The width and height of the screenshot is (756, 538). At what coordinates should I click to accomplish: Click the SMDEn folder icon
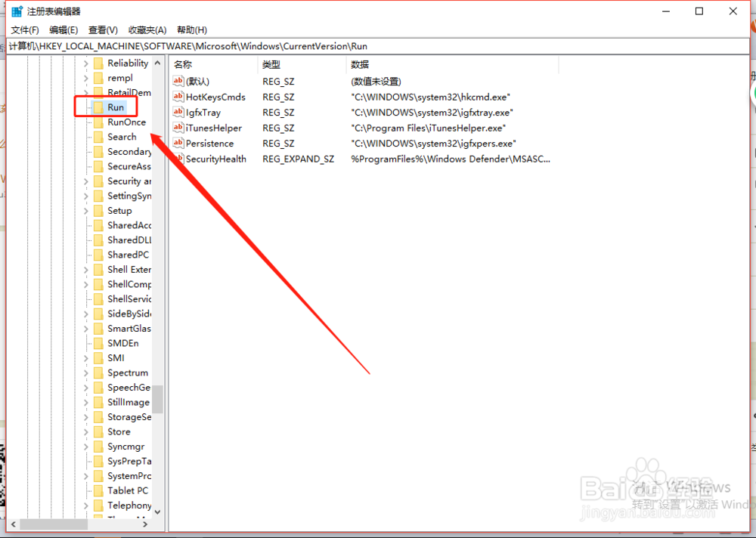(x=99, y=343)
